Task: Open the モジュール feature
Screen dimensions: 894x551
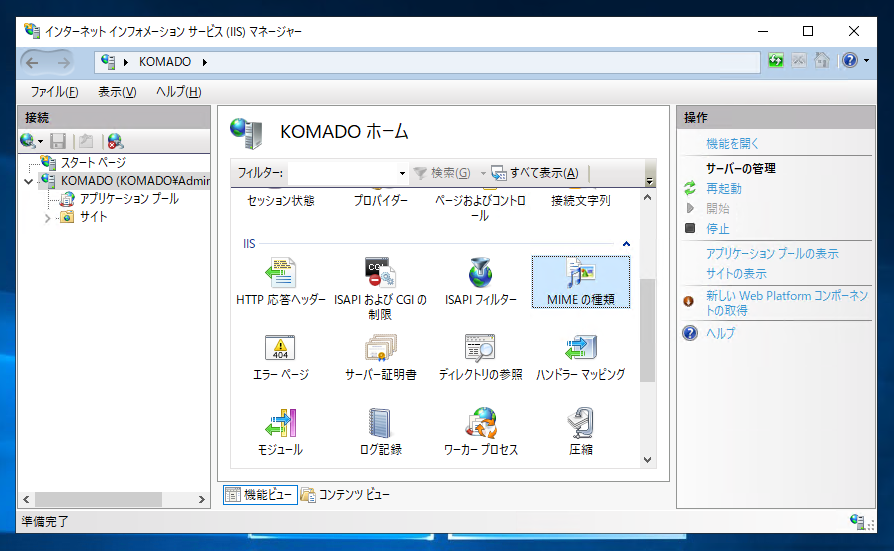Action: point(281,432)
